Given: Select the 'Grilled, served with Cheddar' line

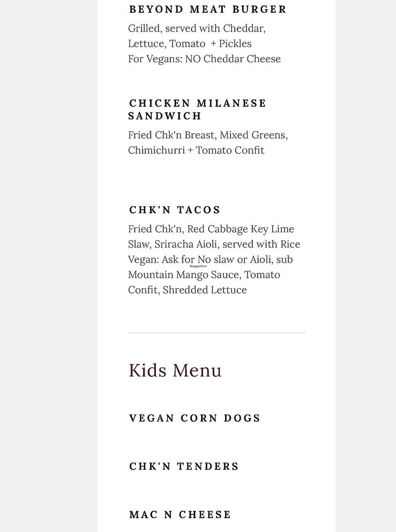Looking at the screenshot, I should (196, 28).
